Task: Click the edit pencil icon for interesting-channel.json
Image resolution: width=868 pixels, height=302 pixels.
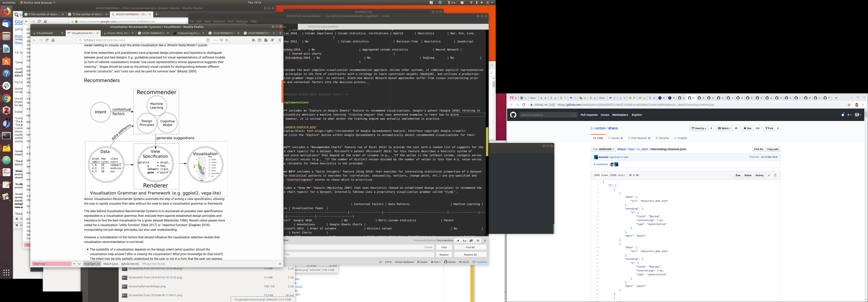Action: coord(769,175)
